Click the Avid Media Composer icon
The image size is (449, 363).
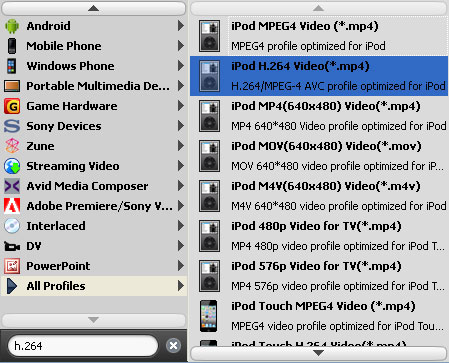12,186
